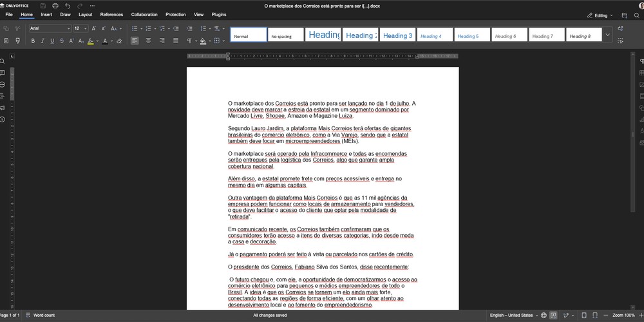
Task: Center align the paragraph text
Action: click(x=148, y=41)
